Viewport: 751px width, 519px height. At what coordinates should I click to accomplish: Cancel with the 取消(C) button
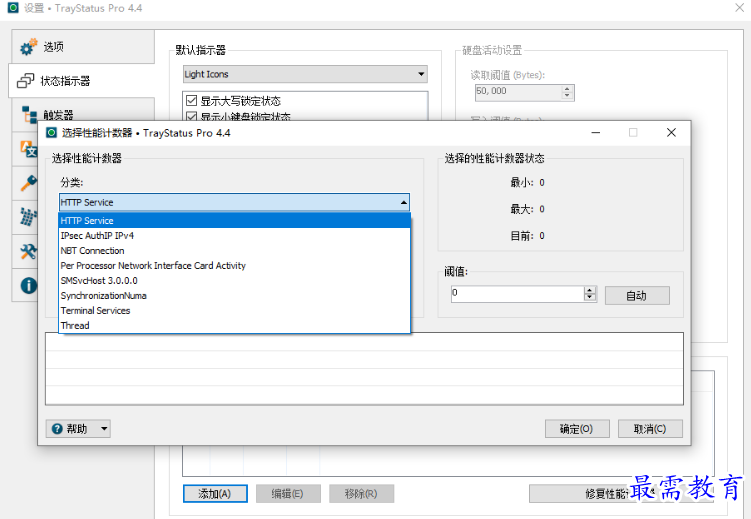(650, 429)
